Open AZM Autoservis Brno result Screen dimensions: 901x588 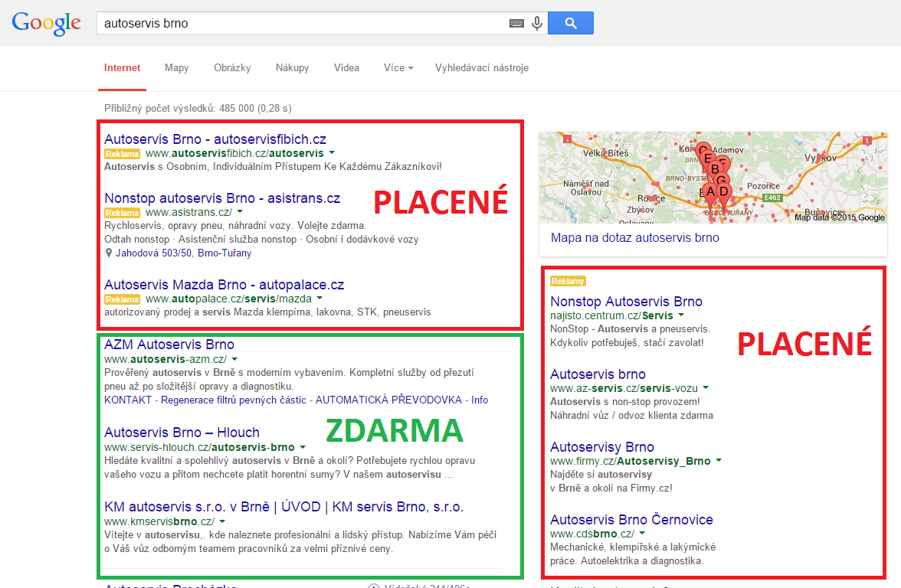point(169,345)
